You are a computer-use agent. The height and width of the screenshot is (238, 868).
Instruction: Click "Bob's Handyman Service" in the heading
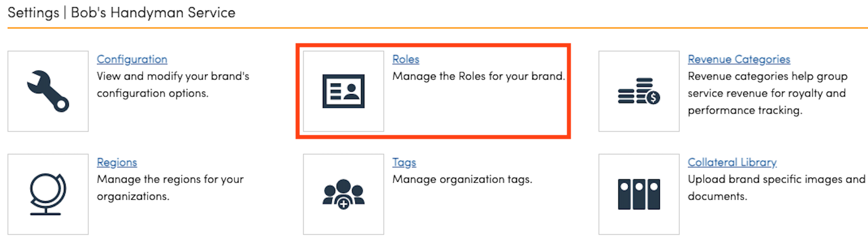coord(153,13)
